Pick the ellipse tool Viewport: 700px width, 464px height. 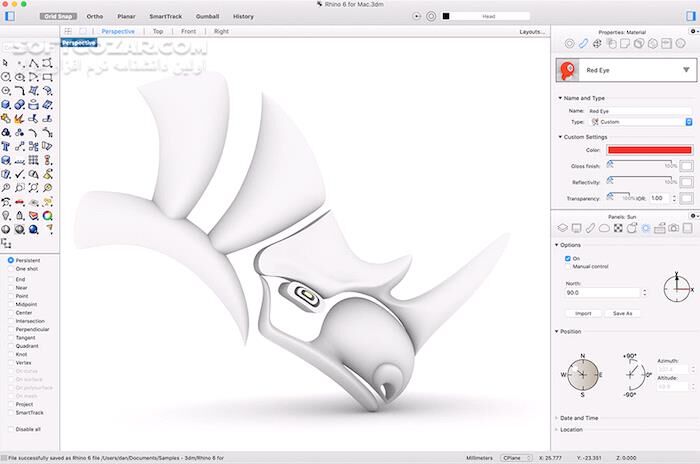(x=20, y=77)
